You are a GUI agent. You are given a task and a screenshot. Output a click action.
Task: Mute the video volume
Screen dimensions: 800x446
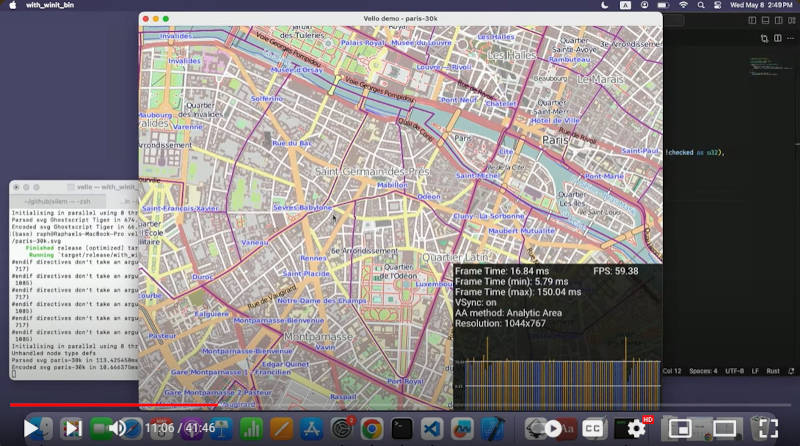tap(117, 429)
